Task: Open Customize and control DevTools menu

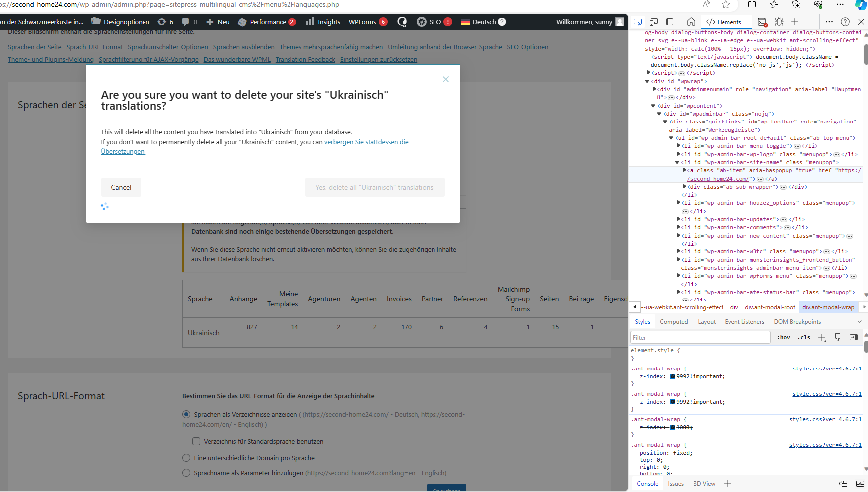Action: click(x=829, y=22)
